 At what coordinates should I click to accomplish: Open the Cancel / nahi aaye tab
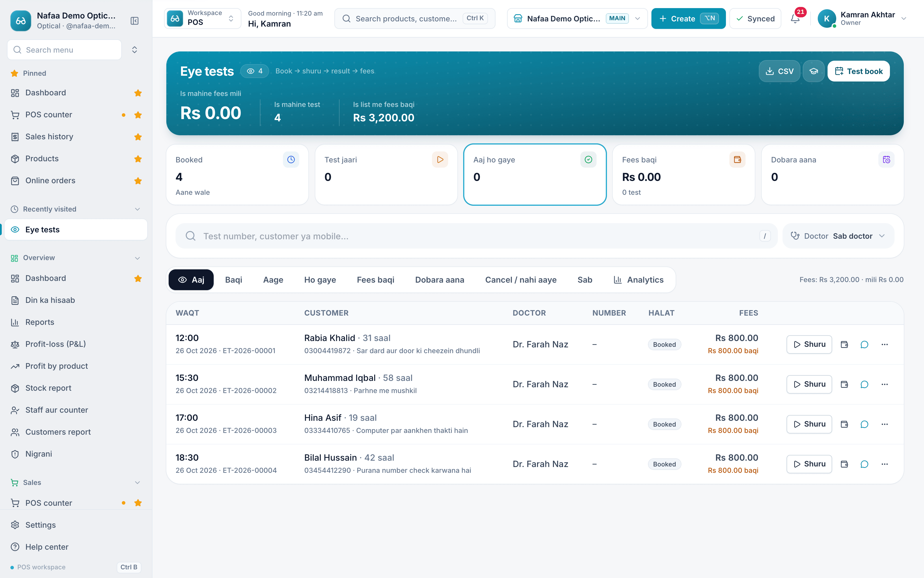coord(521,280)
